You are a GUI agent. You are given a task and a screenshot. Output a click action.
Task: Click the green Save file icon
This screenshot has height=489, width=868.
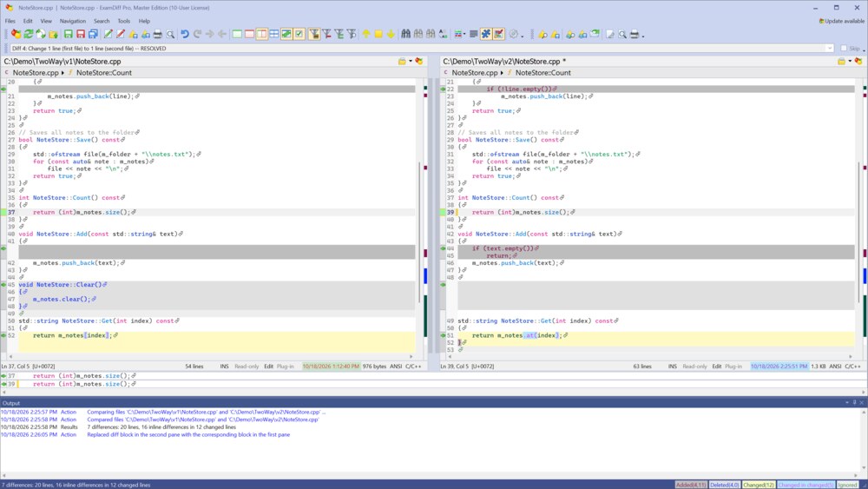[x=68, y=35]
